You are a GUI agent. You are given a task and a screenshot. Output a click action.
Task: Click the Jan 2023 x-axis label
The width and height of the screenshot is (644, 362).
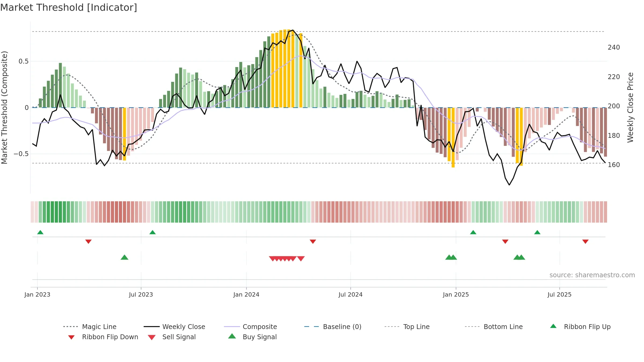[37, 294]
